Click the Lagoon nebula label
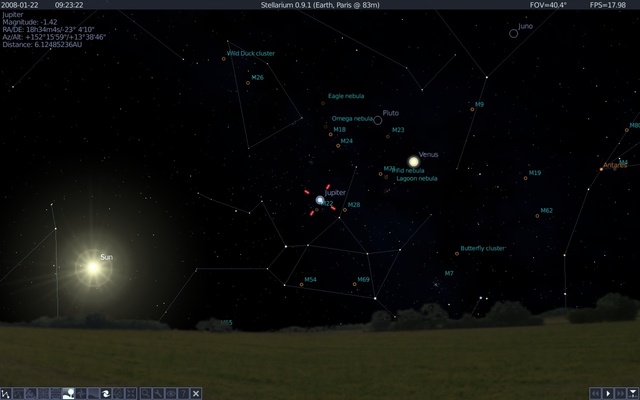This screenshot has width=640, height=400. (417, 178)
